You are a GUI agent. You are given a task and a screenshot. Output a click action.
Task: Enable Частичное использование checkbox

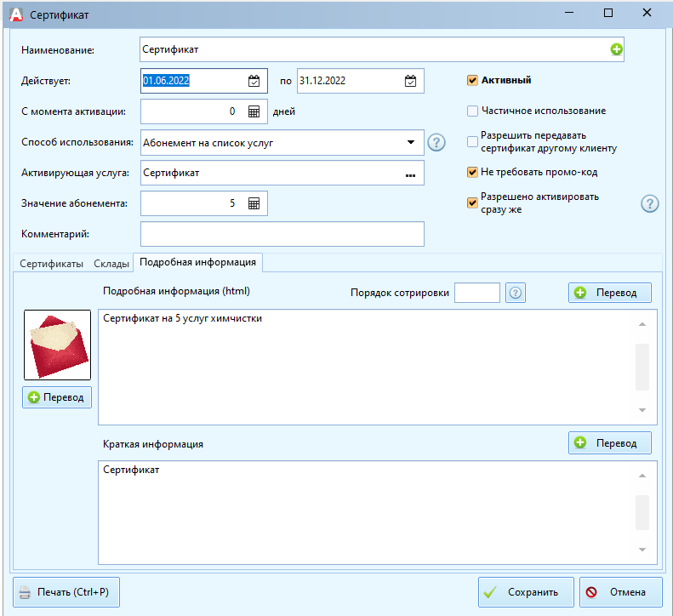pos(472,111)
